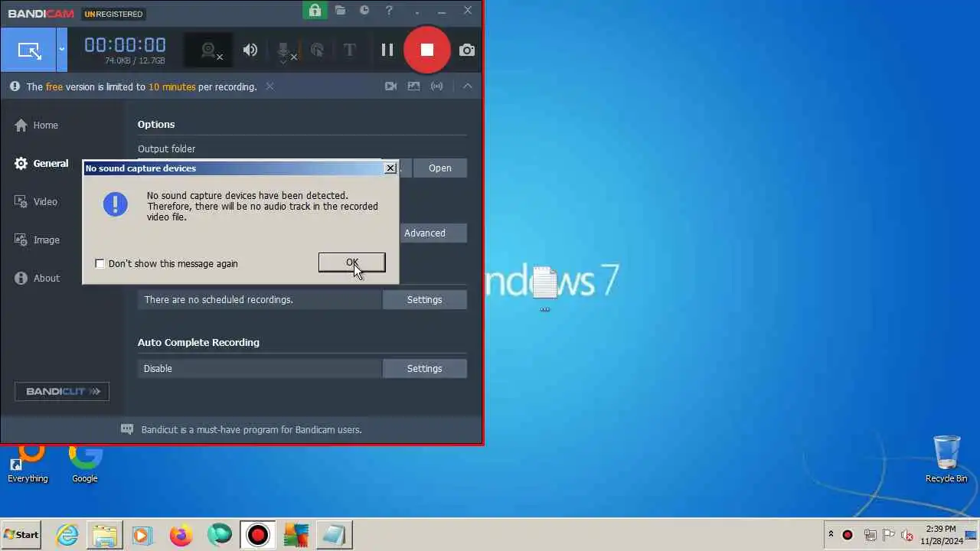This screenshot has width=980, height=551.
Task: Select the Everything desktop shortcut
Action: click(x=28, y=464)
